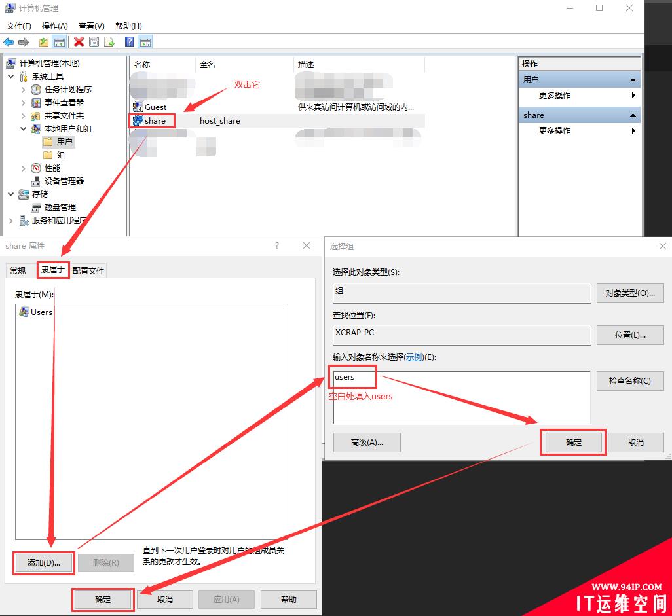Collapse the System Tools tree node
The width and height of the screenshot is (672, 616).
point(11,76)
